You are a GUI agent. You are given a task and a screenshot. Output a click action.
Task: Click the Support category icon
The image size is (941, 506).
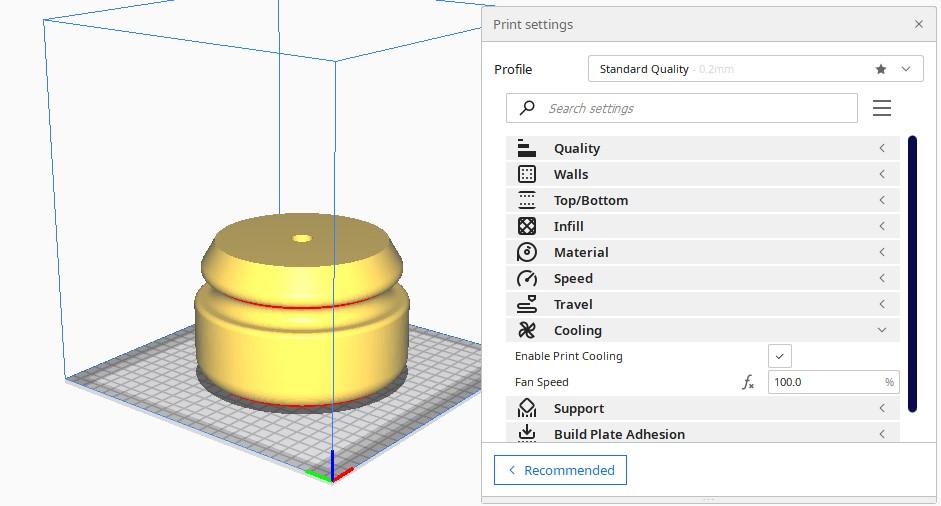tap(526, 408)
